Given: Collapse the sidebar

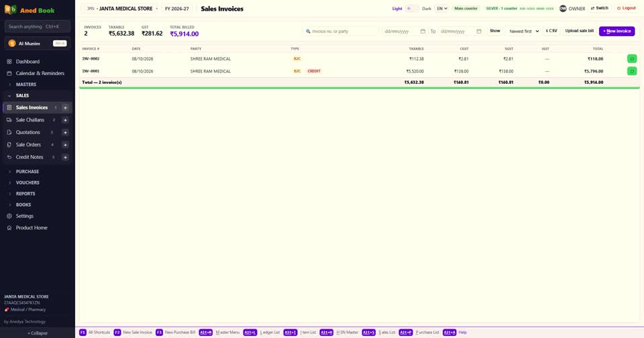Looking at the screenshot, I should [38, 333].
